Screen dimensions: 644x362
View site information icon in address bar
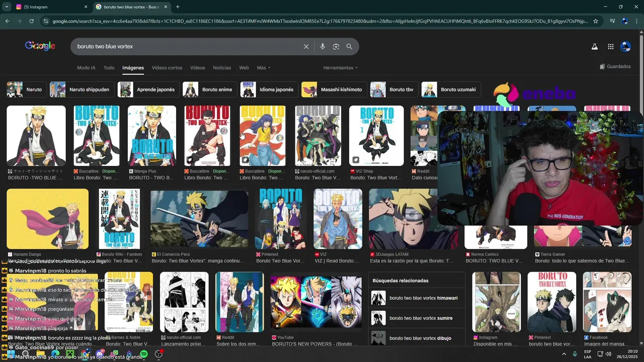click(46, 21)
